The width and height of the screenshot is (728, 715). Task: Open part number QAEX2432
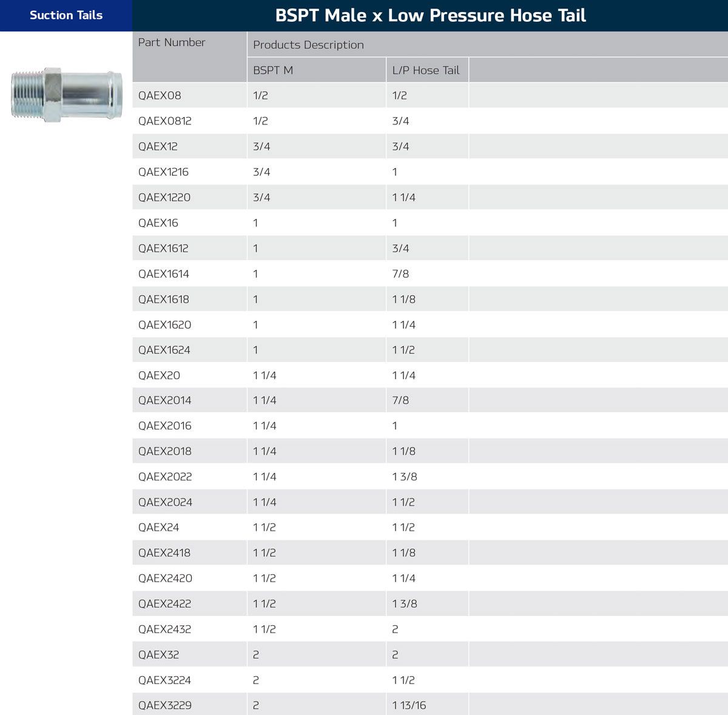pyautogui.click(x=165, y=629)
